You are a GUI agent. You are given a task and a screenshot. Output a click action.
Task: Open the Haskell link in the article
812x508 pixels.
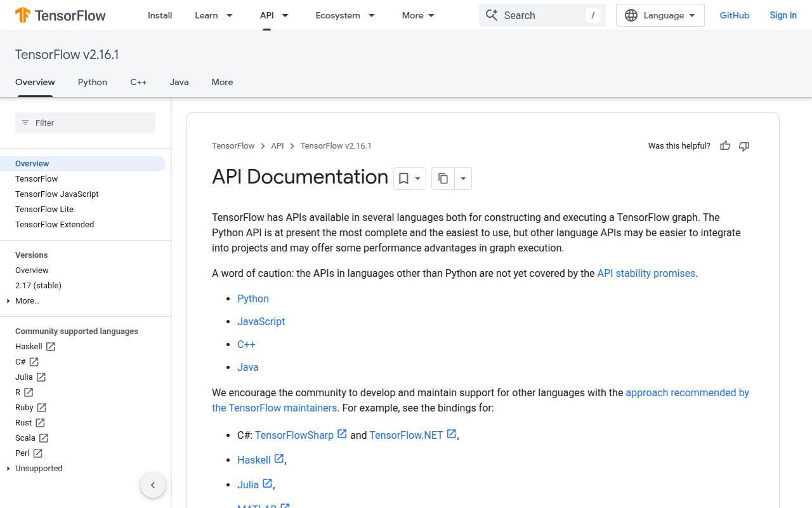254,460
